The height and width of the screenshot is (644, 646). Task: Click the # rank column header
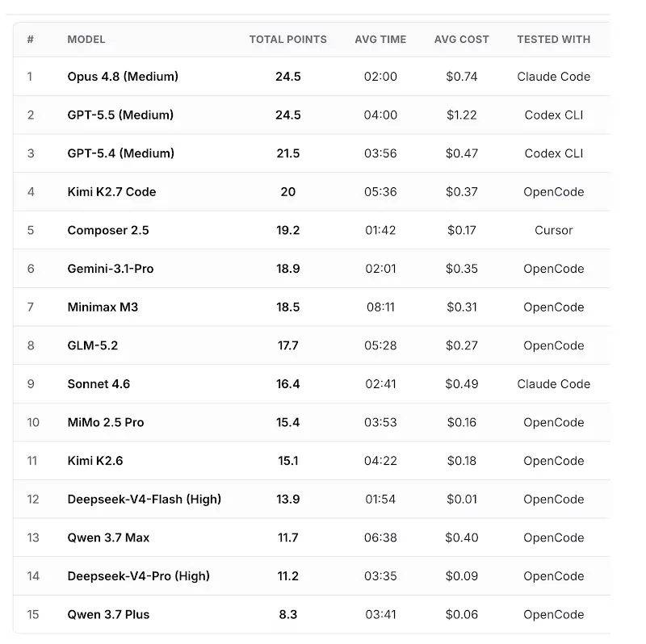coord(30,40)
